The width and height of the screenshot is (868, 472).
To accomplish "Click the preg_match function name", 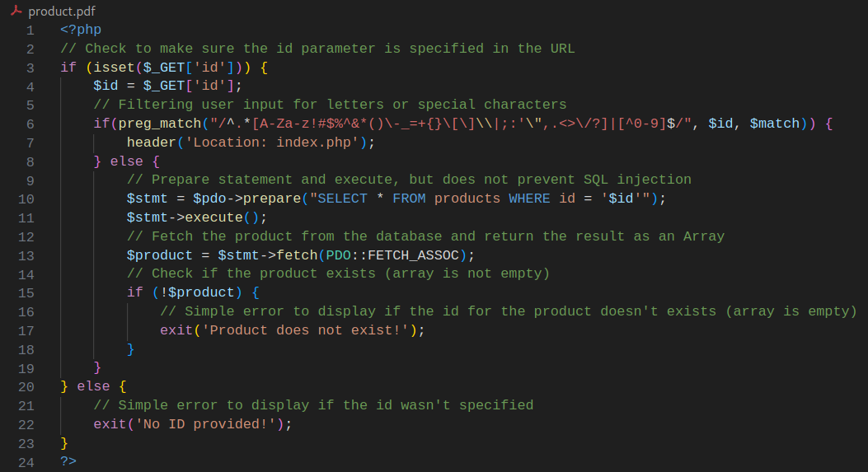I will click(155, 124).
